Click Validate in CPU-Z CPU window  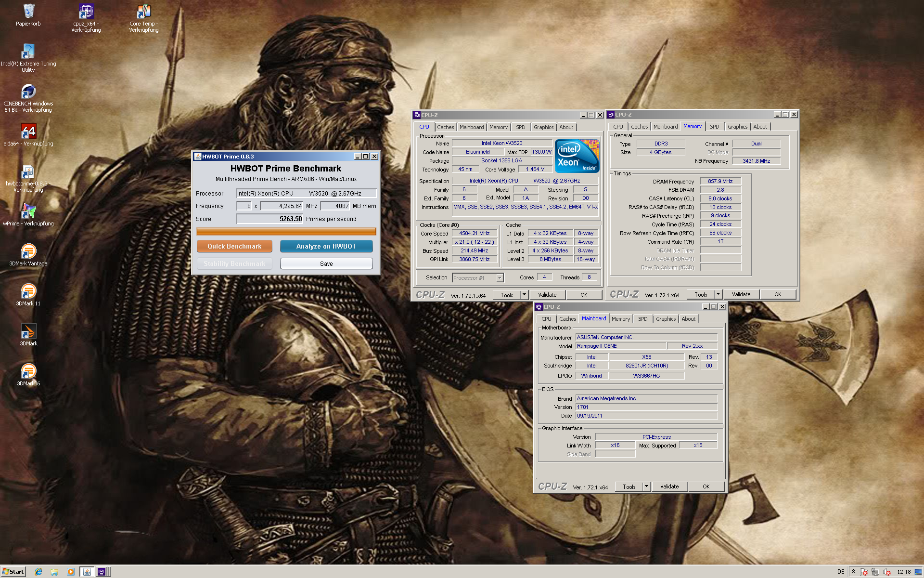(x=547, y=295)
